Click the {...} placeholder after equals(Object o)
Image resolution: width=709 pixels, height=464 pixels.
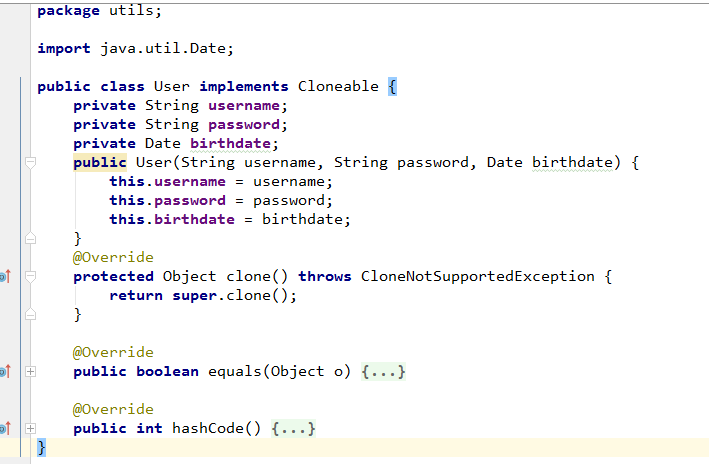(x=383, y=371)
